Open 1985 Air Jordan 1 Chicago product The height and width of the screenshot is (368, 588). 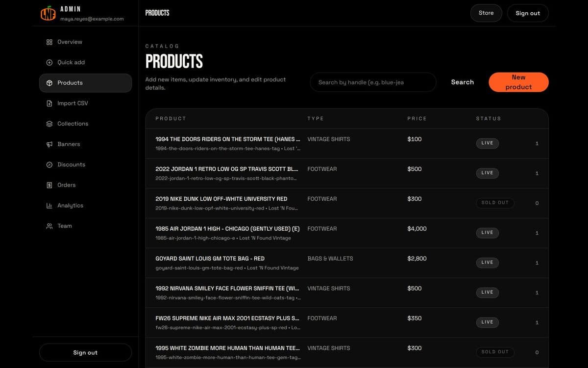tap(228, 229)
